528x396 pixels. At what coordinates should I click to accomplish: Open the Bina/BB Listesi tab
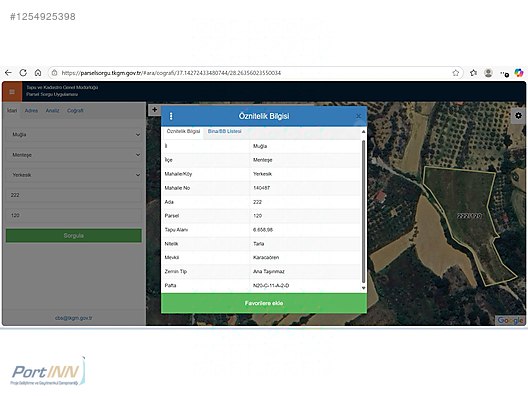click(225, 131)
